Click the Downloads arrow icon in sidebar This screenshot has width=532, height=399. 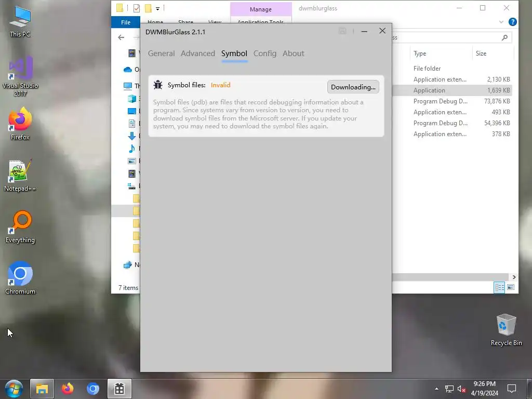pos(131,136)
